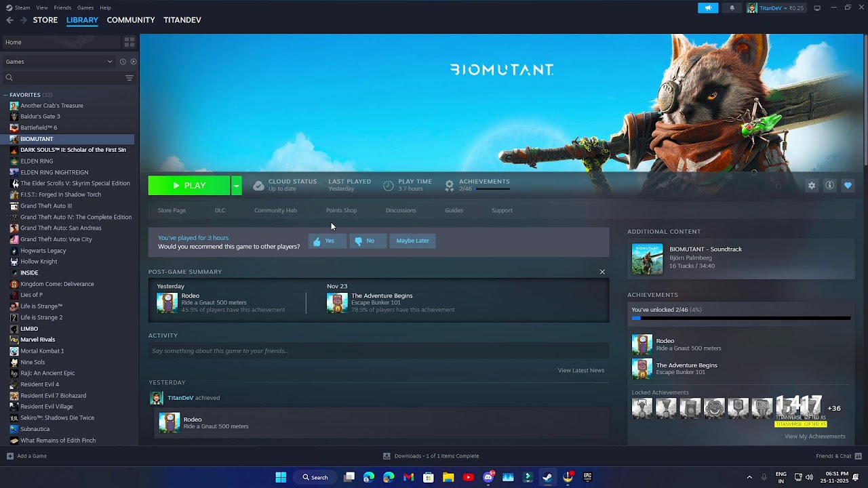Go forward with the right arrow
This screenshot has width=868, height=488.
coord(24,20)
